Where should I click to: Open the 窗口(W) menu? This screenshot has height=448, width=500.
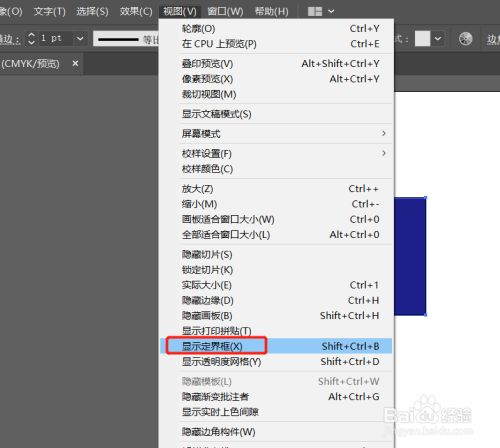click(225, 12)
